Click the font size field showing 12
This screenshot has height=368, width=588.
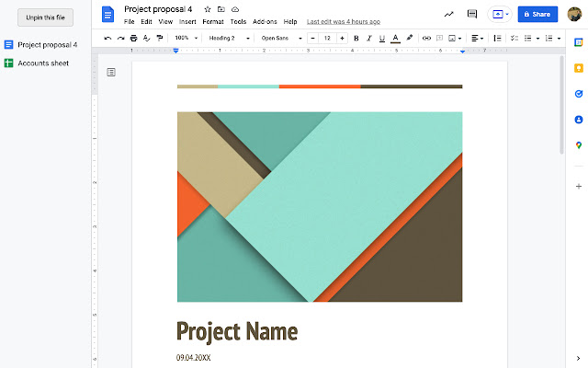[327, 38]
